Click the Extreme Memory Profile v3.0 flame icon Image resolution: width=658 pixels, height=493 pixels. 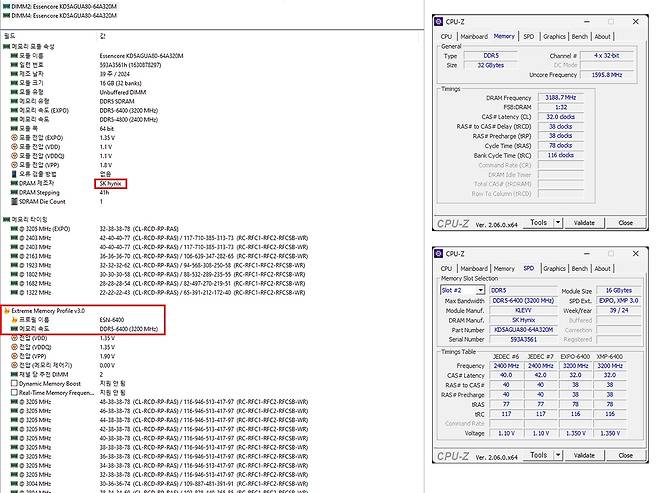tap(5, 313)
